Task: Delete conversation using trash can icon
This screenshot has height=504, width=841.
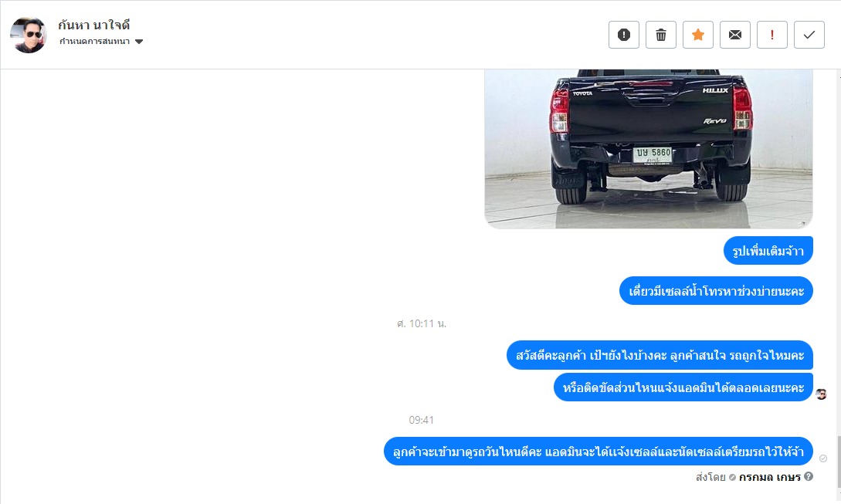Action: [661, 35]
